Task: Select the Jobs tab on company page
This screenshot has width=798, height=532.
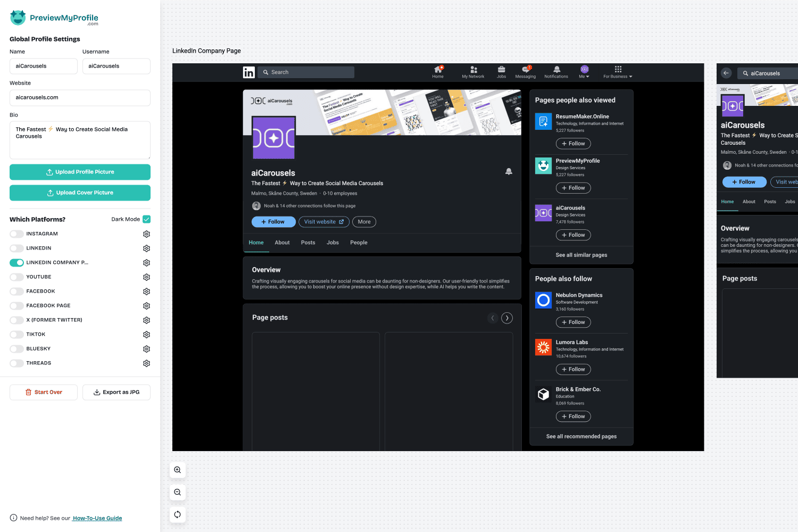Action: point(332,243)
